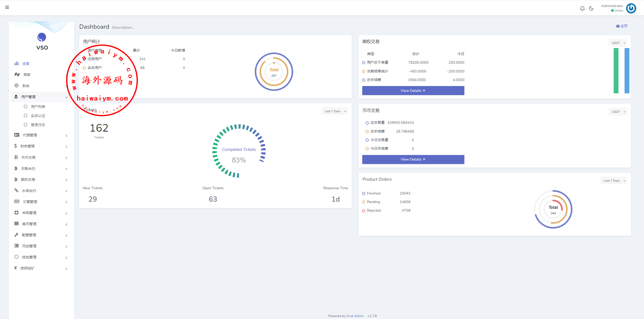Click the Administrator avatar icon

coord(631,8)
